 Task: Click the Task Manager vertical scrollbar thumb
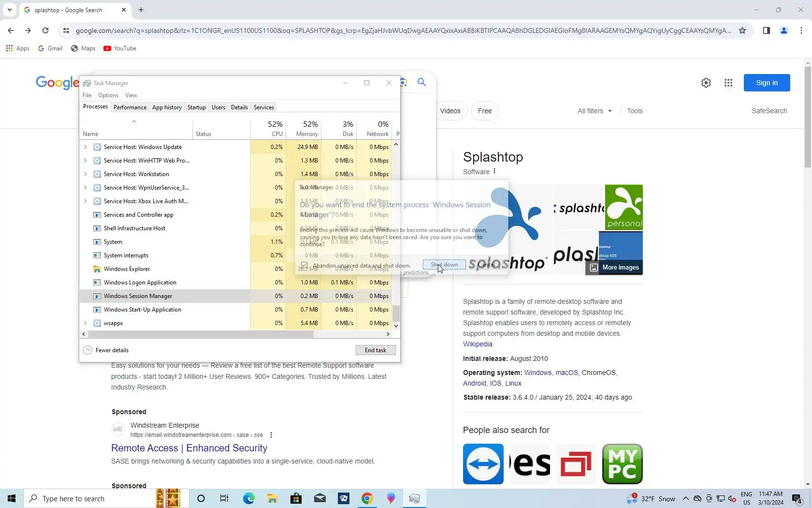(x=396, y=313)
